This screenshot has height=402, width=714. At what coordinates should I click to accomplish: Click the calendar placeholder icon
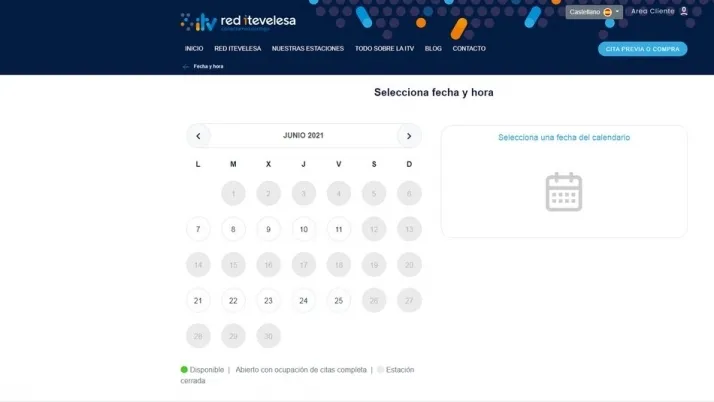coord(564,191)
